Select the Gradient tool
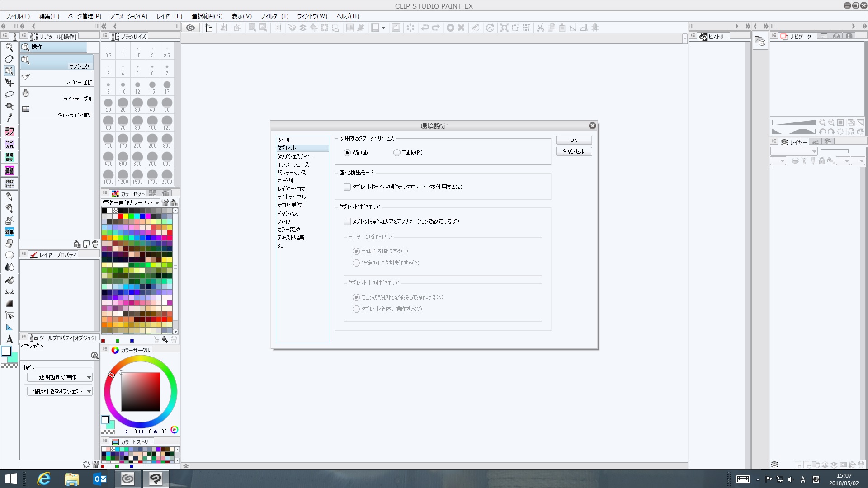This screenshot has width=868, height=488. point(9,304)
